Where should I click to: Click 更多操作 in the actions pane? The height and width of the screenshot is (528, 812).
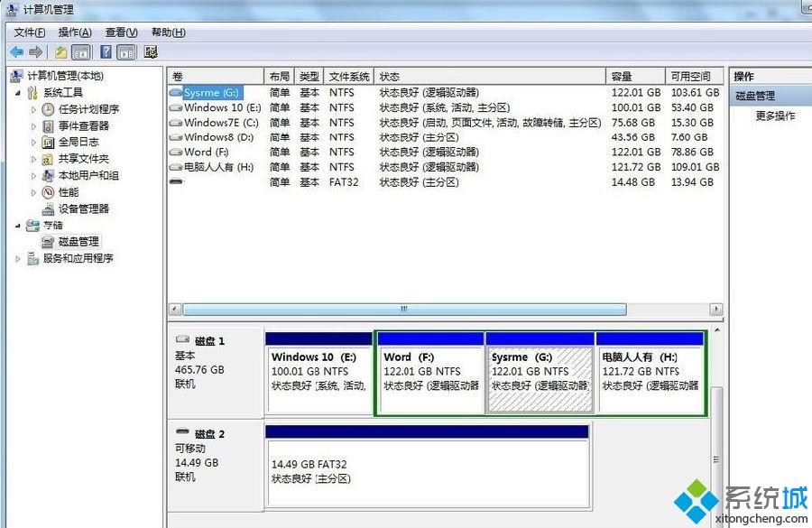click(x=775, y=116)
